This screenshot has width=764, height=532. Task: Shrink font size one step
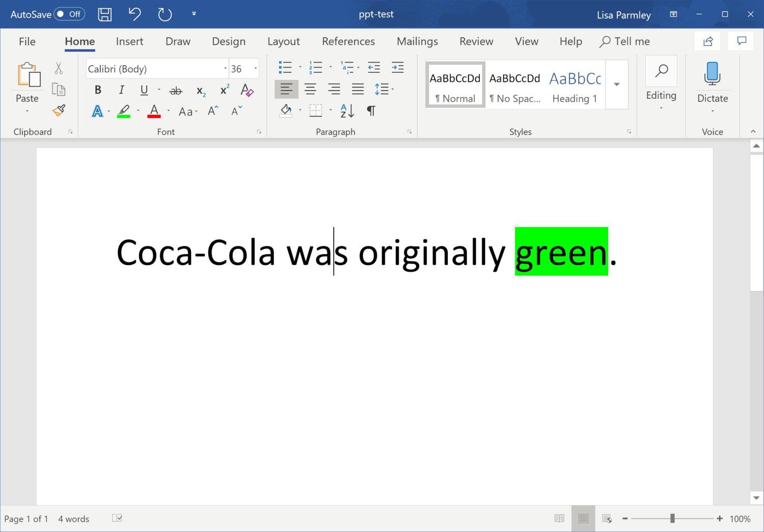[237, 110]
